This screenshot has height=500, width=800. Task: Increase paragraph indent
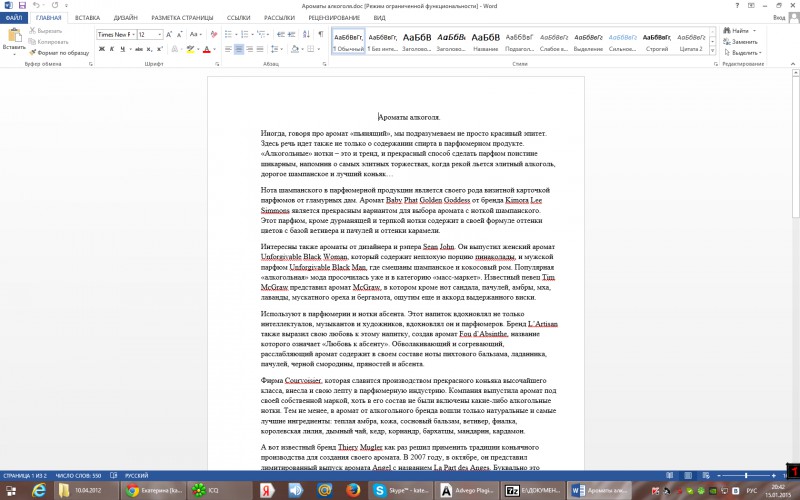[291, 34]
